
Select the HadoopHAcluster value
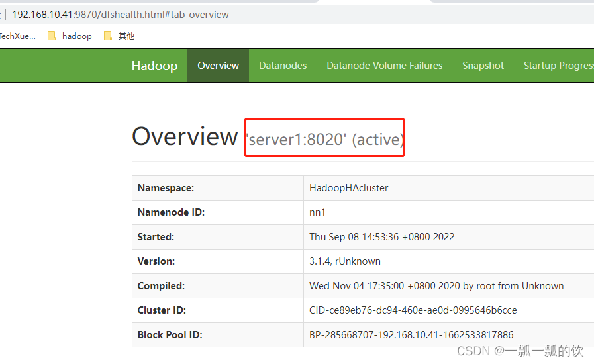coord(348,188)
